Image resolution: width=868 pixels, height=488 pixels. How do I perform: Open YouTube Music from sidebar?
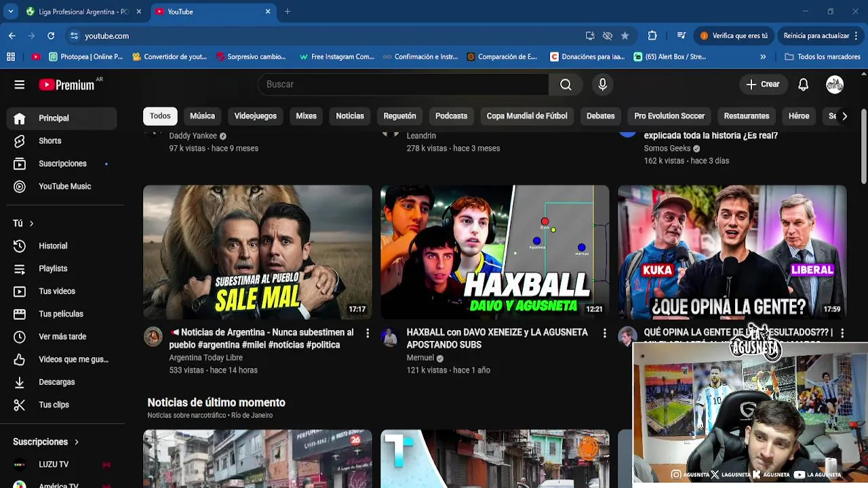click(x=62, y=186)
